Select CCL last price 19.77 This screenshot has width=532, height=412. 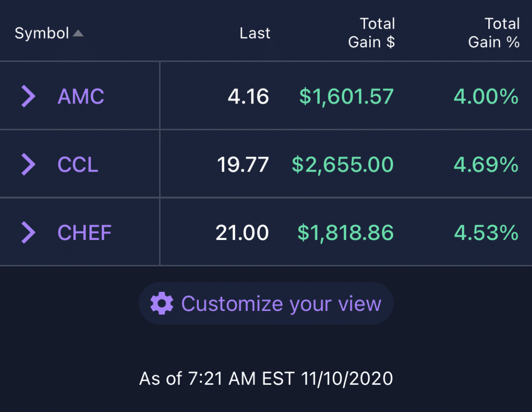[x=243, y=164]
